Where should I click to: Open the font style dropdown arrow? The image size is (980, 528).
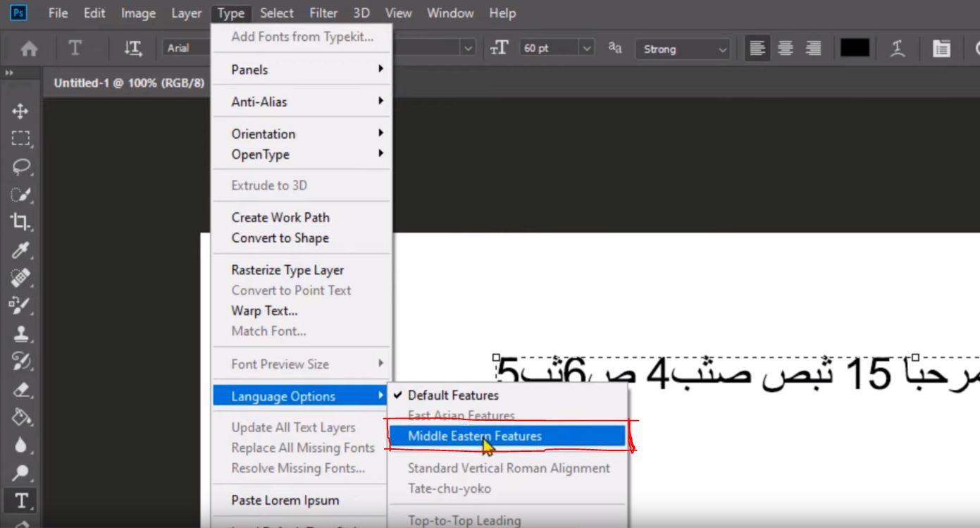[469, 49]
